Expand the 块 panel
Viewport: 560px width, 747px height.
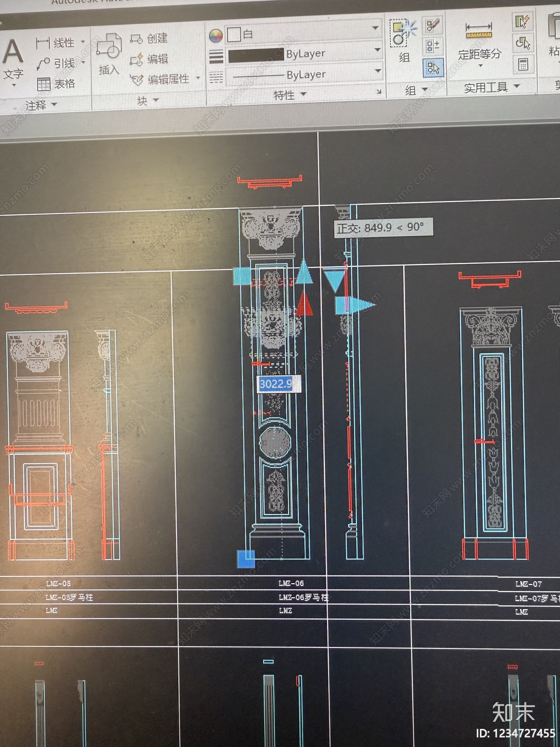(x=147, y=101)
